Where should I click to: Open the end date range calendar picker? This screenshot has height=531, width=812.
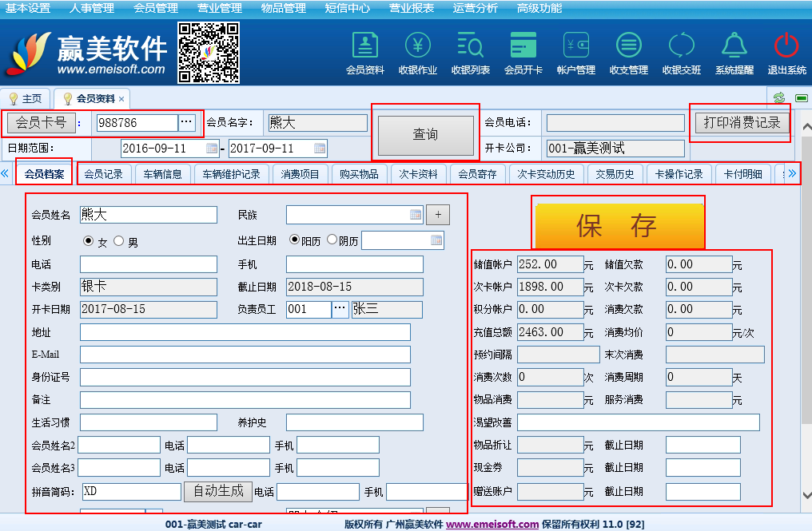(320, 148)
